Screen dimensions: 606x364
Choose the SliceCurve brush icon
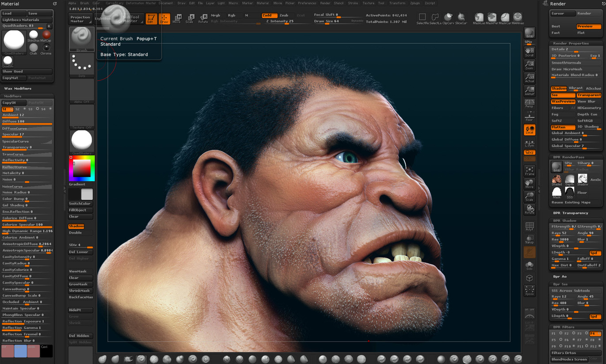pyautogui.click(x=461, y=19)
